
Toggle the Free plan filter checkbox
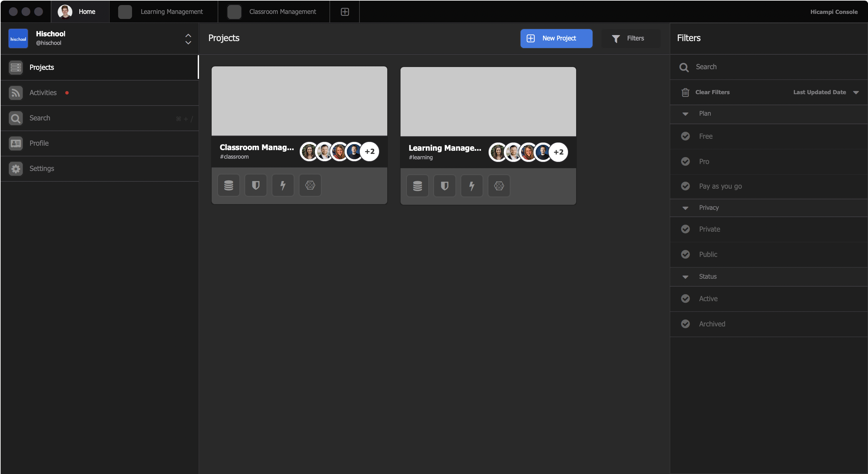coord(685,136)
